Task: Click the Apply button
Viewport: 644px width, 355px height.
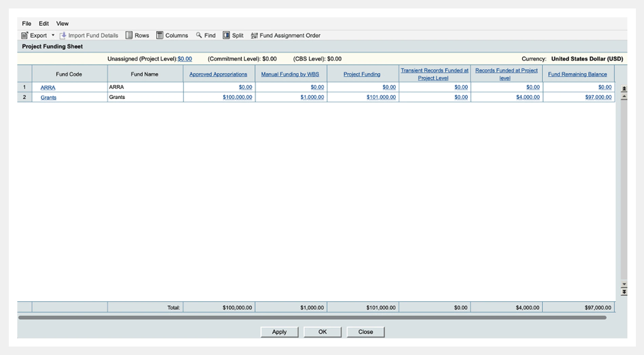Action: 279,332
